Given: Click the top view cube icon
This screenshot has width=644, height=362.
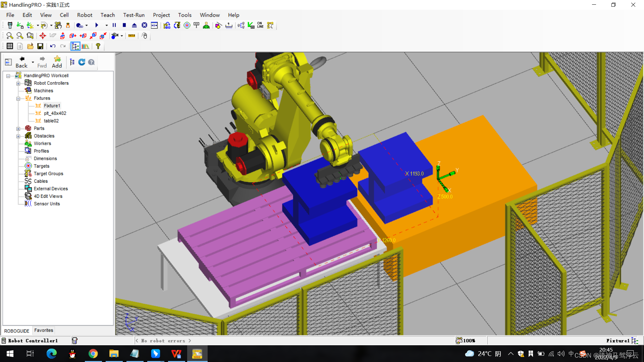Looking at the screenshot, I should 63,36.
